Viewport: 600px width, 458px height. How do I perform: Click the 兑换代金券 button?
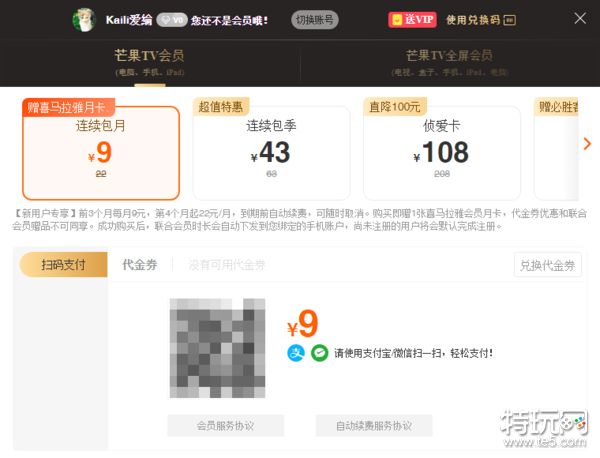[548, 265]
